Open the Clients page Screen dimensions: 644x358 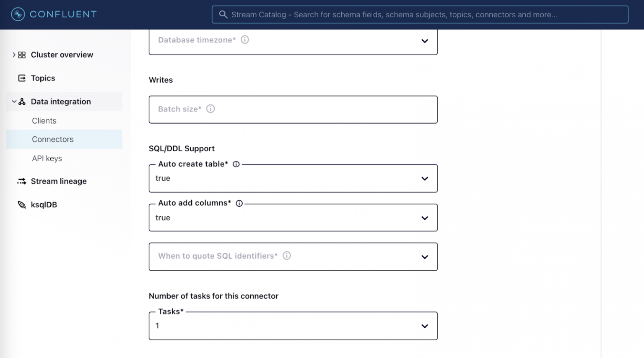[x=44, y=121]
